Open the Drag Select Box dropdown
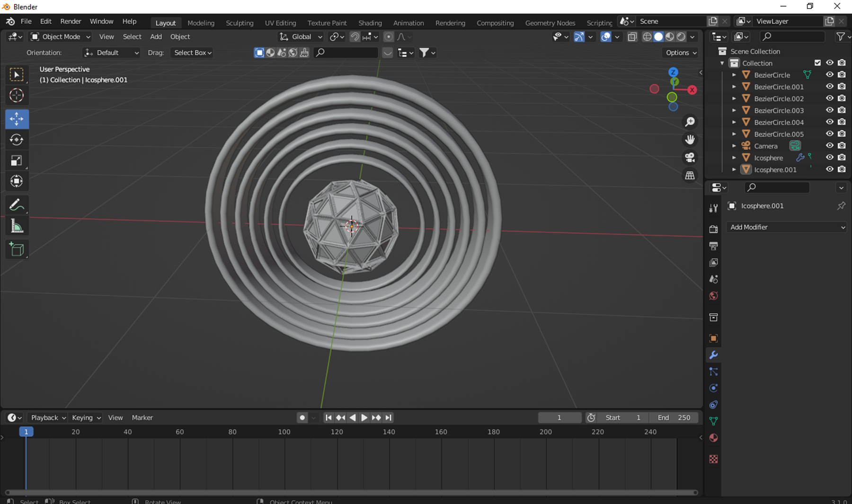 (x=192, y=53)
